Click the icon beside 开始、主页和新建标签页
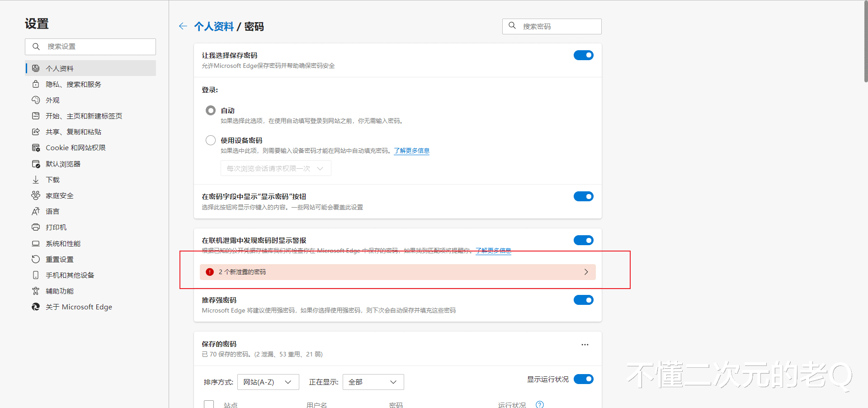This screenshot has width=868, height=408. (36, 116)
